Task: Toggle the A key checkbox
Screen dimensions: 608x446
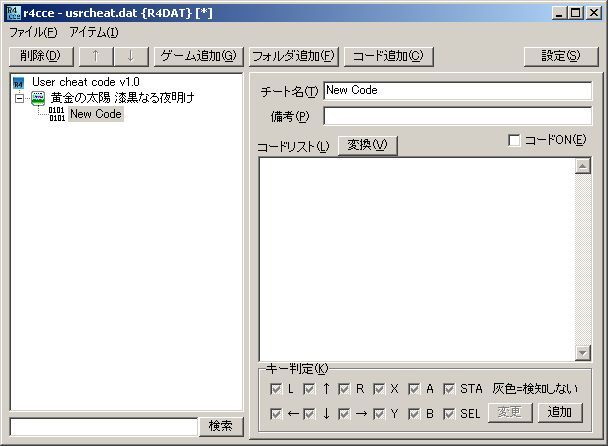Action: (414, 389)
